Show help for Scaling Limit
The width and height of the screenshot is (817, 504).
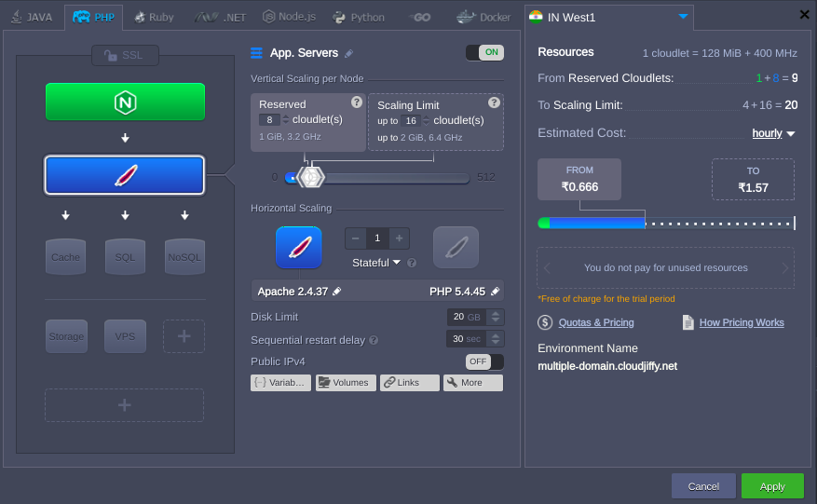tap(494, 102)
